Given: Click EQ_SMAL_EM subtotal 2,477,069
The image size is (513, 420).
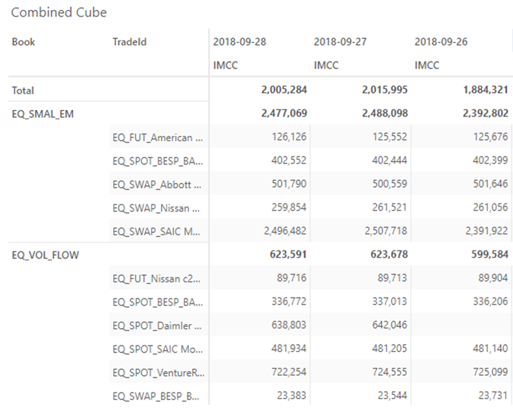Looking at the screenshot, I should [284, 114].
